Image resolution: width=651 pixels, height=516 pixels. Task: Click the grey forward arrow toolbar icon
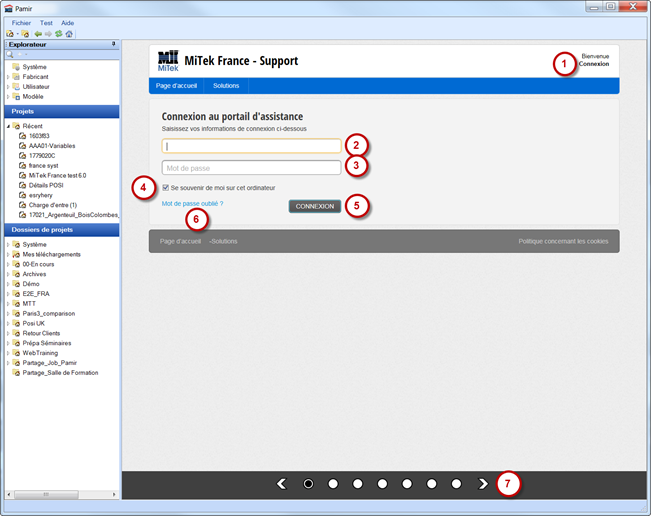point(48,34)
